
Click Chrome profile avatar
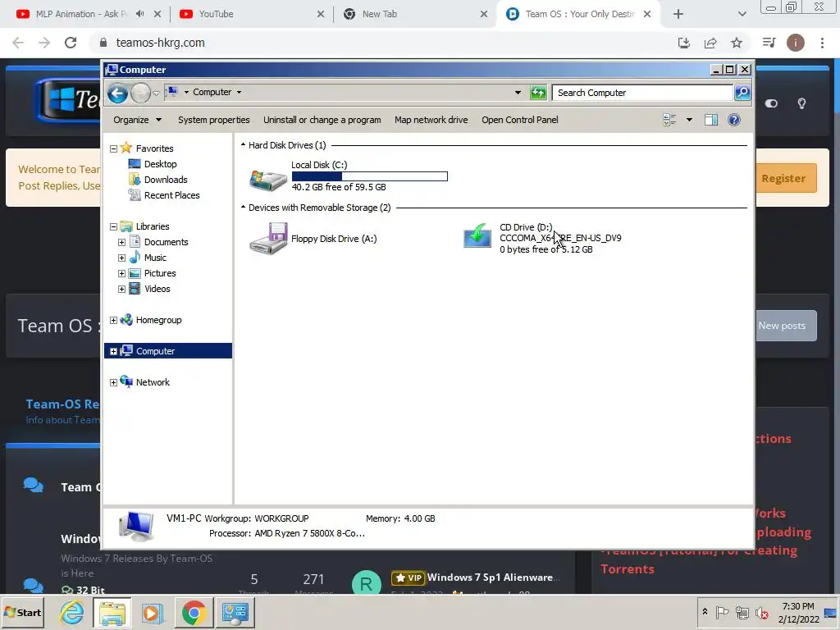tap(795, 43)
